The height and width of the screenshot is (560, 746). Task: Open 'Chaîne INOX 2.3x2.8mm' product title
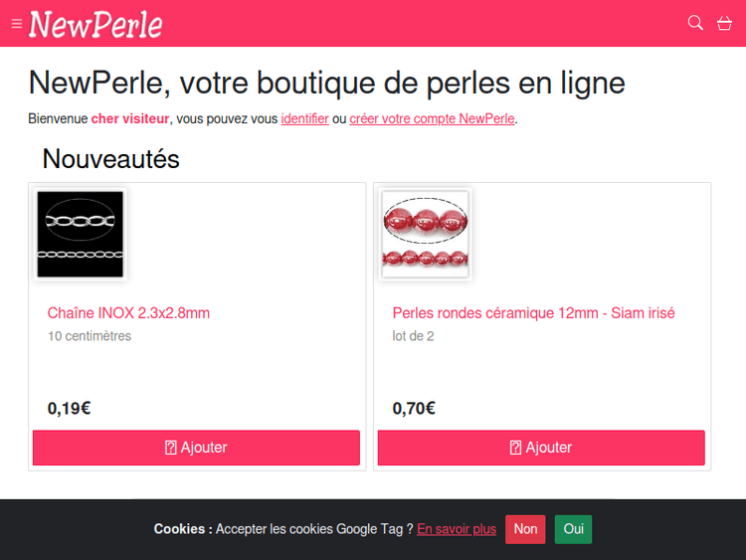[x=128, y=313]
